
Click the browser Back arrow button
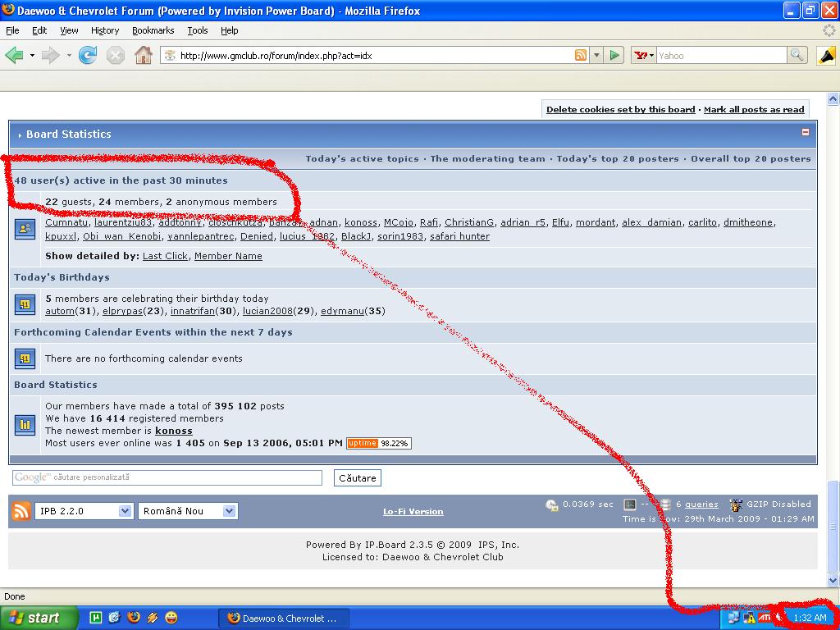click(x=14, y=55)
